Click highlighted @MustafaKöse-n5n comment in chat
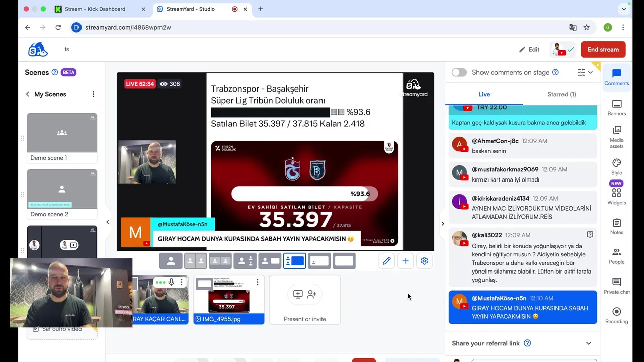This screenshot has height=362, width=644. pyautogui.click(x=523, y=307)
